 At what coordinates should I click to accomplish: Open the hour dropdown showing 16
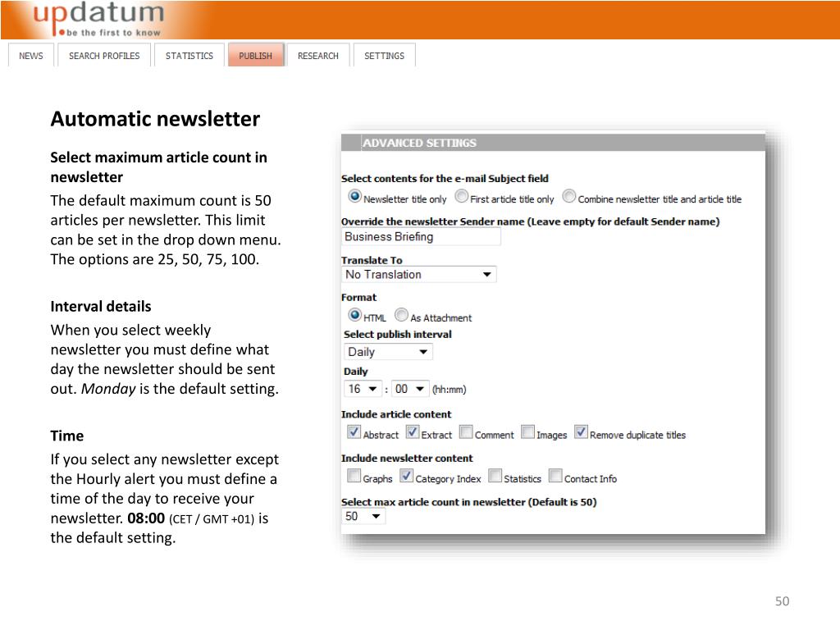coord(363,389)
